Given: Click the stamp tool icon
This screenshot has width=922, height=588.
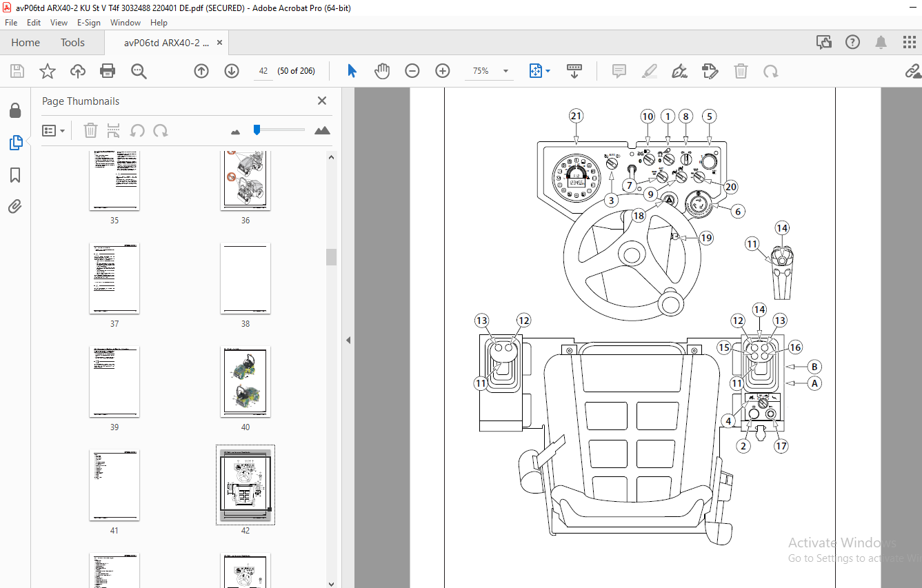Looking at the screenshot, I should coord(710,71).
